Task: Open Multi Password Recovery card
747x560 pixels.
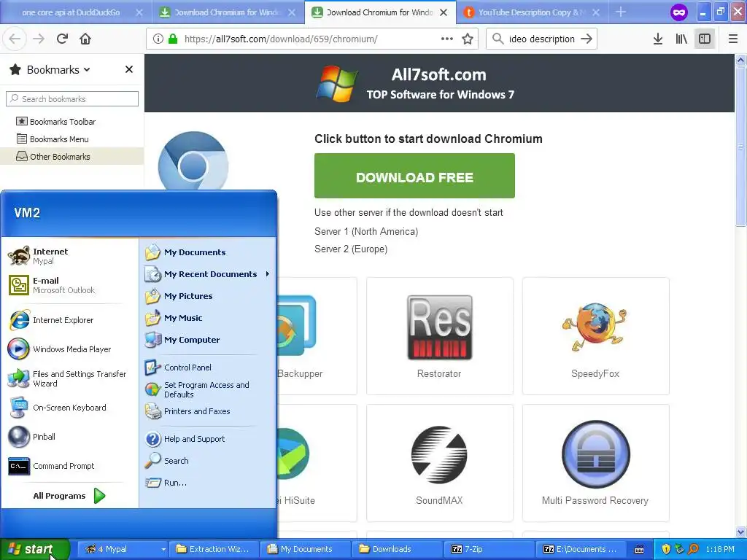Action: click(x=595, y=463)
